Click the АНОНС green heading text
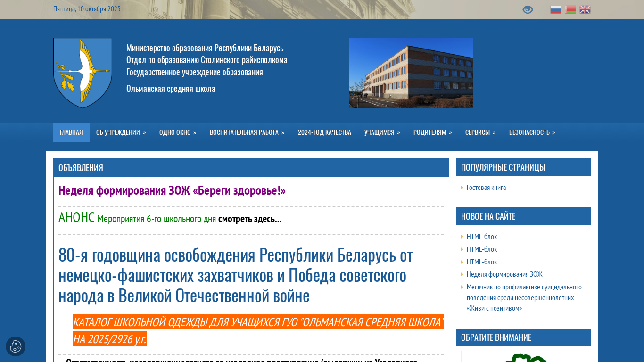Viewport: 644px width, 362px height. tap(76, 217)
